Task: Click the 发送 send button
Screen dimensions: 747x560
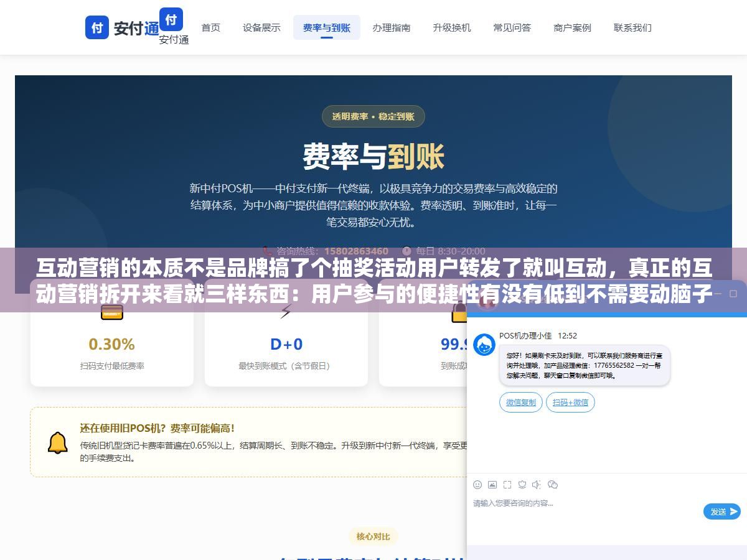Action: 722,511
